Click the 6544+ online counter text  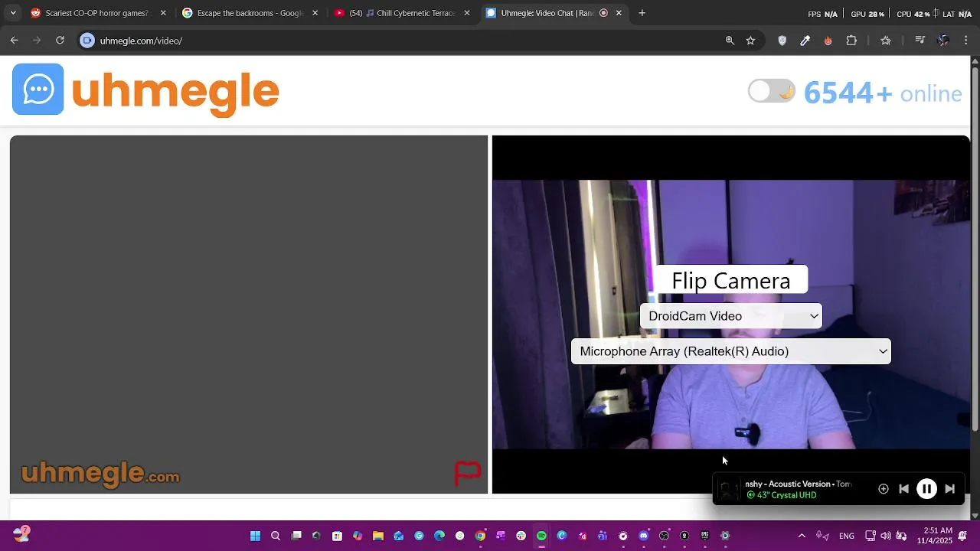[882, 93]
